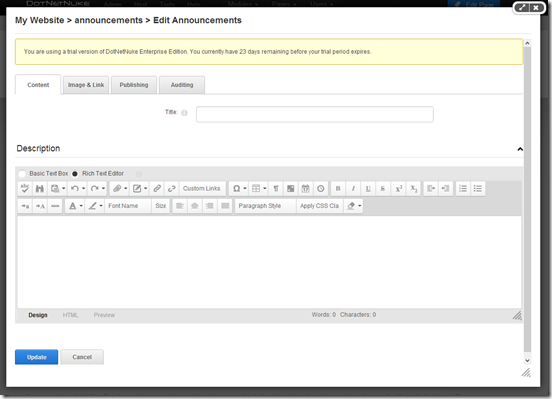Switch to the Image & Link tab
The image size is (552, 399).
86,85
